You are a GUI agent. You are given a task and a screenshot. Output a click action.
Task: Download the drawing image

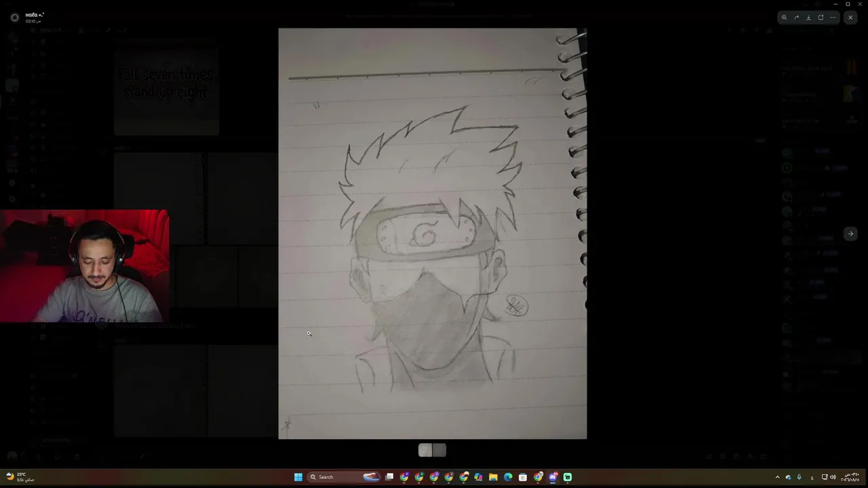click(x=808, y=18)
